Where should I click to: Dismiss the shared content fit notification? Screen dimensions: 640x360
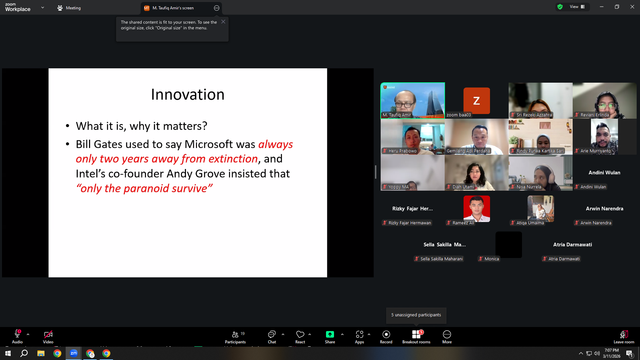(x=223, y=22)
